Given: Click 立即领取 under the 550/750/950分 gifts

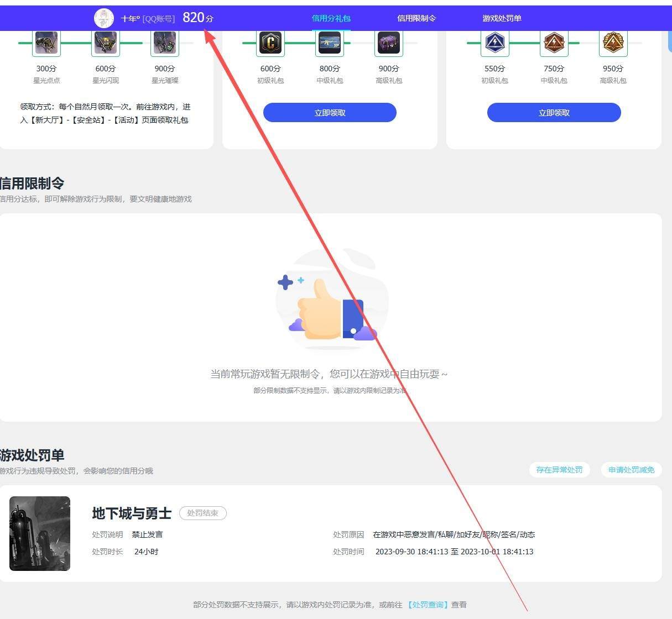Looking at the screenshot, I should pyautogui.click(x=554, y=113).
